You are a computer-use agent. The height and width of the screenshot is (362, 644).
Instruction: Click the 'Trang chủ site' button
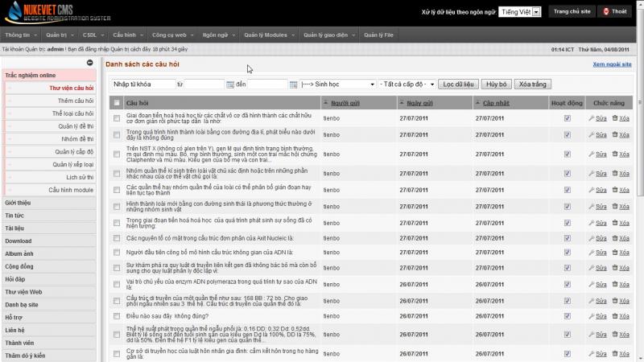coord(572,11)
